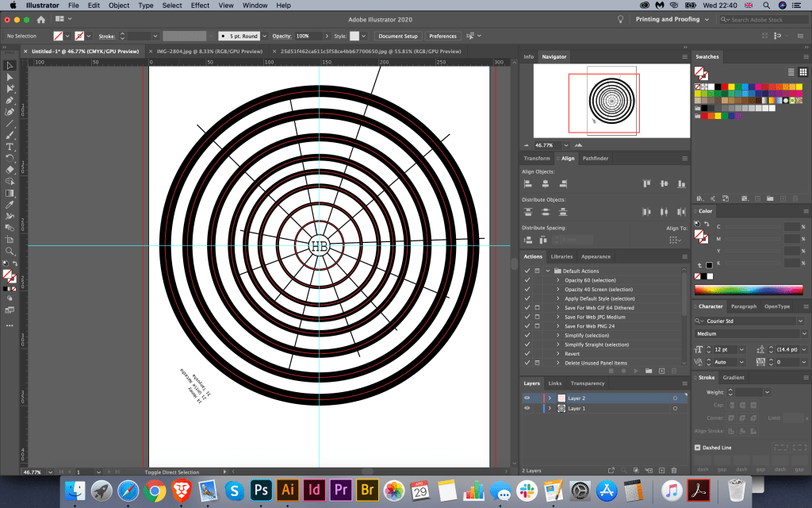Enable the Dashed Line checkbox

point(698,448)
